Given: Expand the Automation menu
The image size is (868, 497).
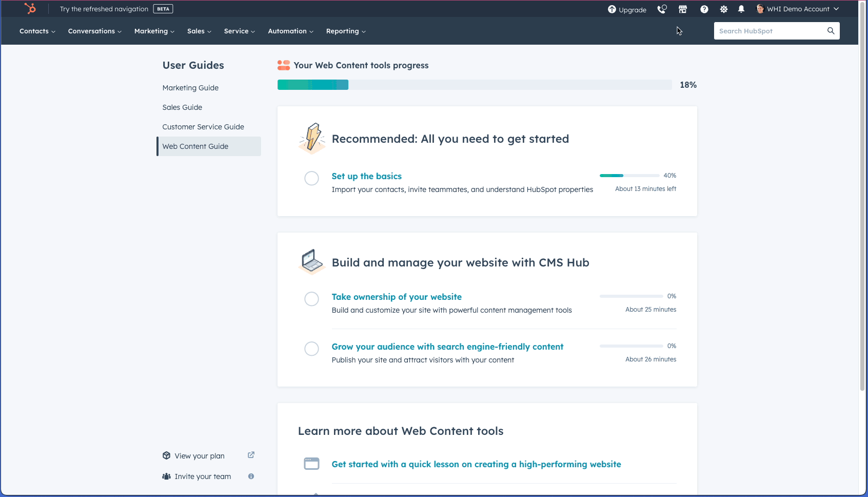Looking at the screenshot, I should coord(290,31).
